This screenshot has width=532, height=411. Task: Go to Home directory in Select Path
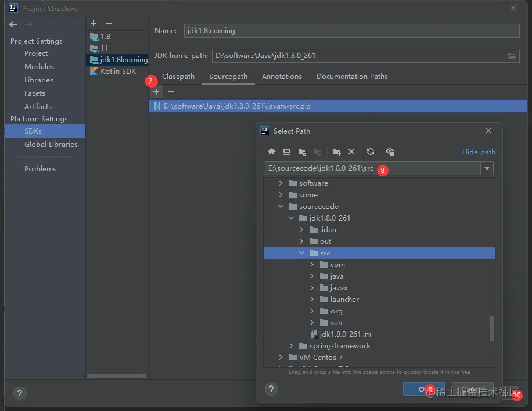(271, 152)
